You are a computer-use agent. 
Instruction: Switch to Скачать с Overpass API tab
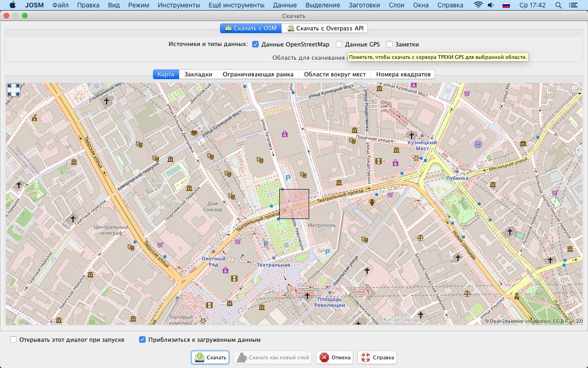pos(325,28)
